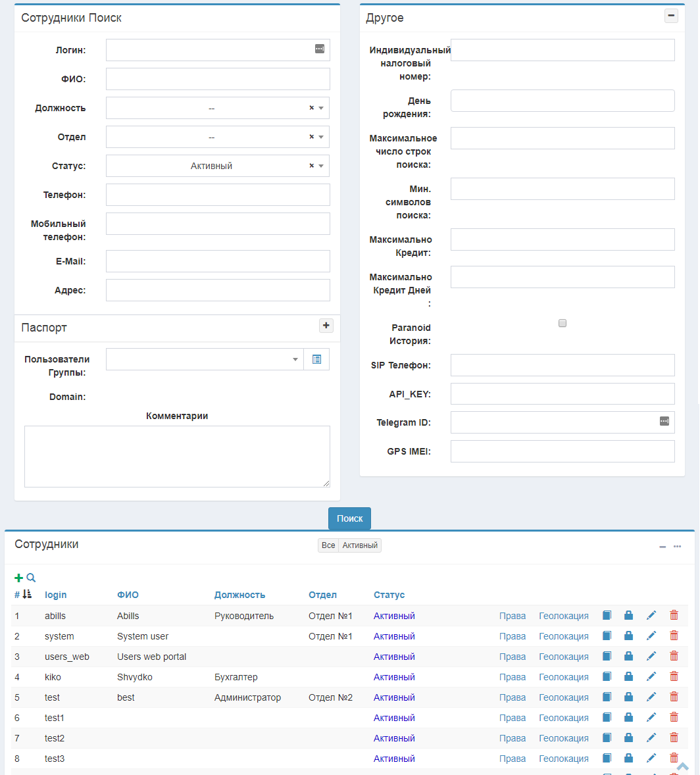Click the blue book icon for test row
The height and width of the screenshot is (775, 700).
click(607, 697)
